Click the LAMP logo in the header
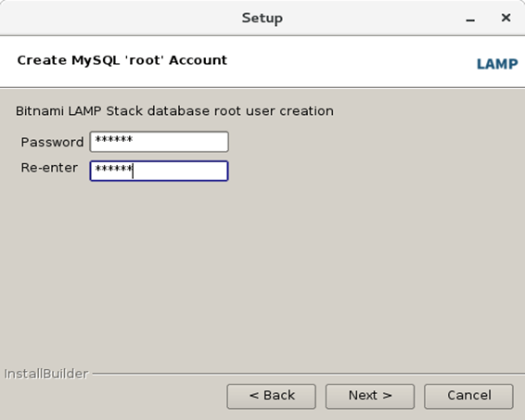 (497, 64)
